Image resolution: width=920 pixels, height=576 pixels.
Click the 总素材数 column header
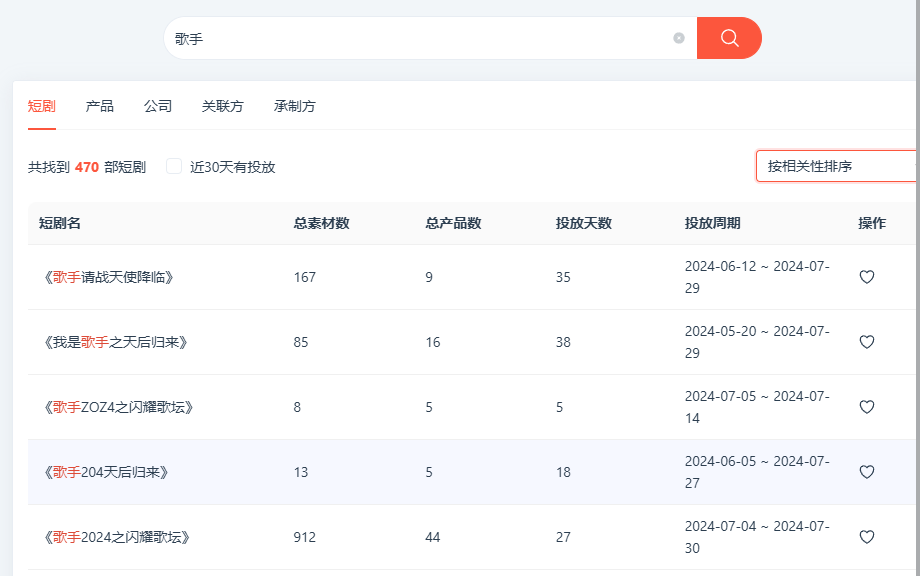pos(322,223)
